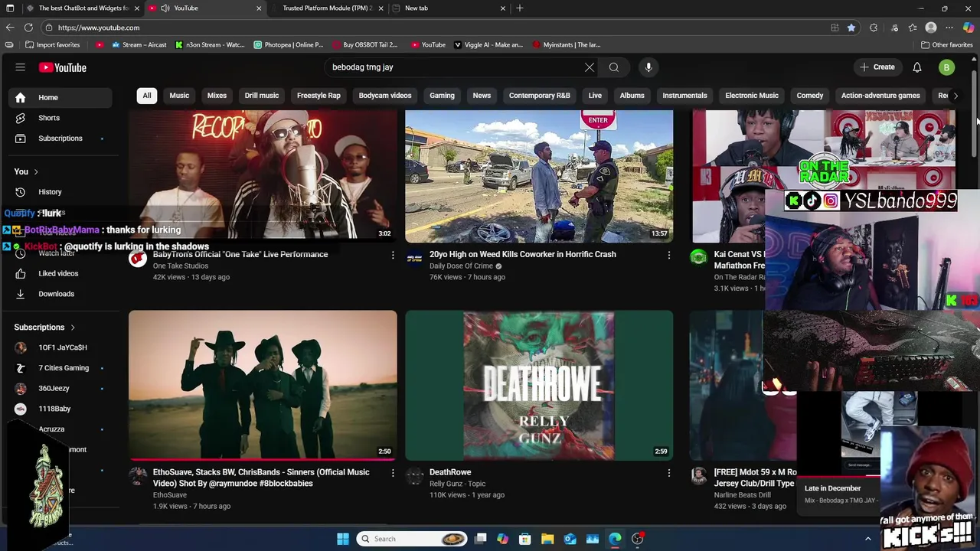The width and height of the screenshot is (980, 551).
Task: Open Downloads in sidebar
Action: [x=60, y=294]
